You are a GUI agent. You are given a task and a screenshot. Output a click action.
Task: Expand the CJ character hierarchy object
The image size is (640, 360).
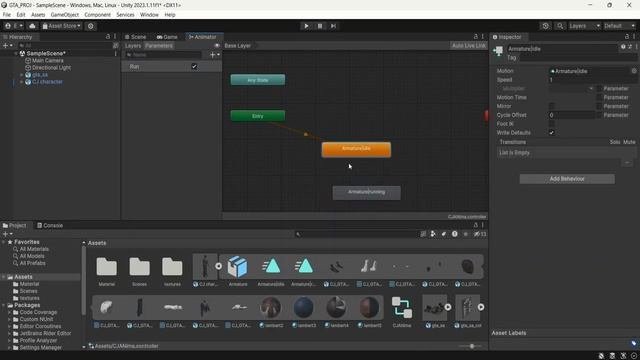[22, 82]
